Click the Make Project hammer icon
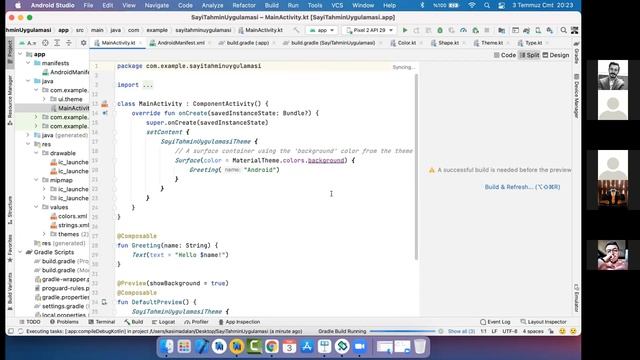This screenshot has width=640, height=360. 296,30
